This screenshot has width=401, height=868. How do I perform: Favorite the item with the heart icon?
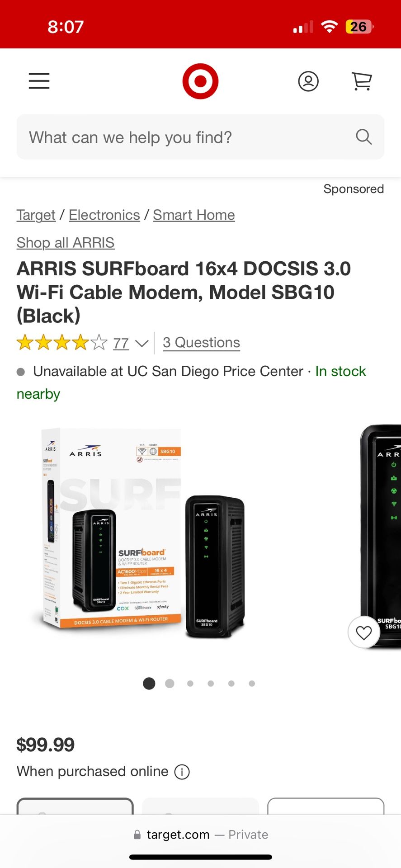364,632
